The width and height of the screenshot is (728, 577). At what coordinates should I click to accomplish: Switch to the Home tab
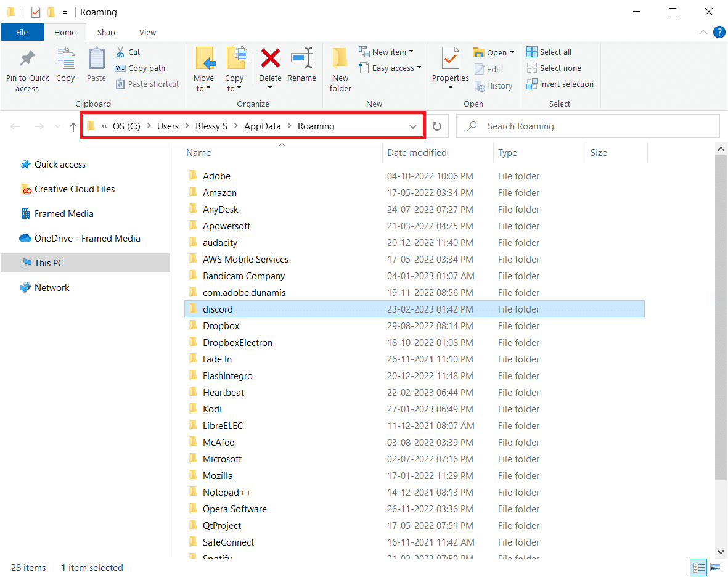(65, 33)
